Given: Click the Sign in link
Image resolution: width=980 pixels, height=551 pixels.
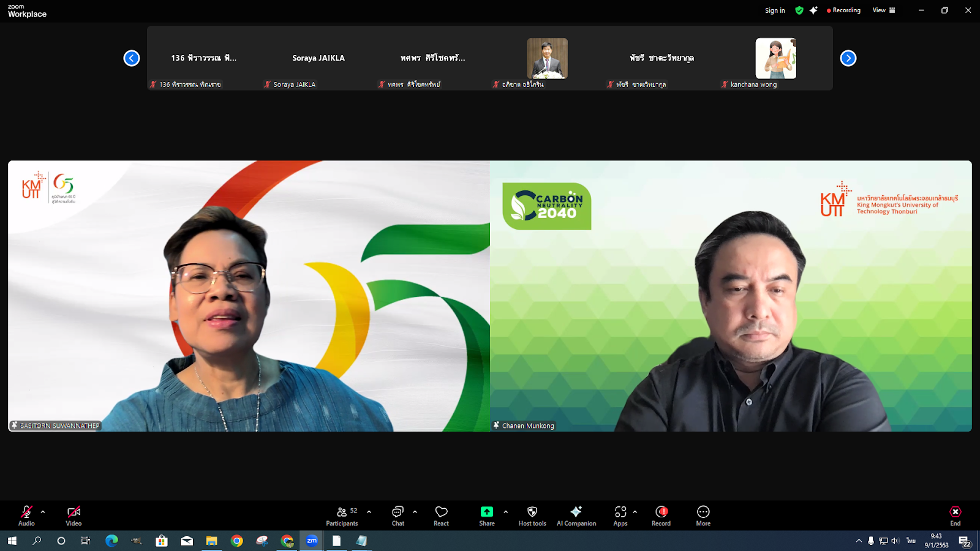Looking at the screenshot, I should coord(775,10).
